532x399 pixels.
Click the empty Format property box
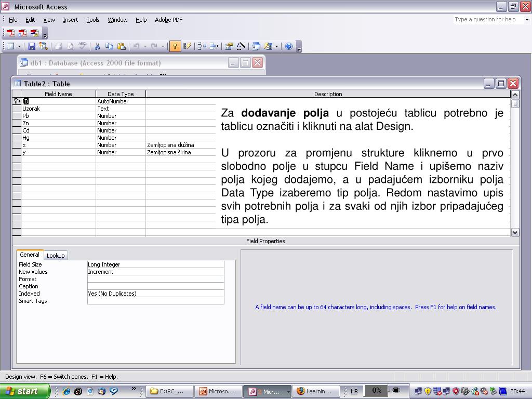(x=156, y=279)
